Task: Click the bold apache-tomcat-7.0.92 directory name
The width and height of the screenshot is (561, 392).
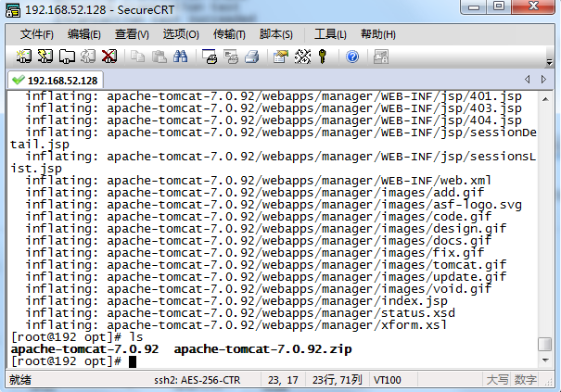Action: [84, 349]
